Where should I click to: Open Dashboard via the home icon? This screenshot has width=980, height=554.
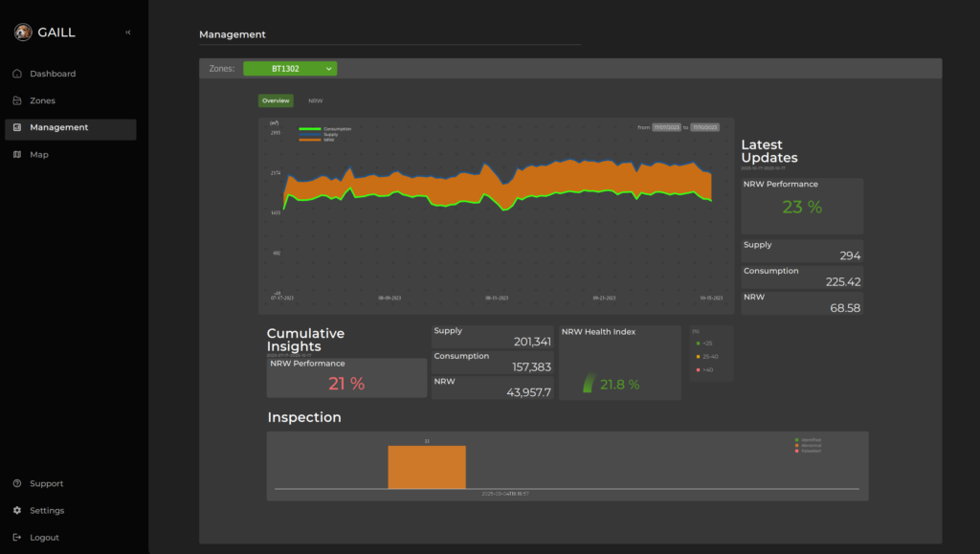click(17, 74)
